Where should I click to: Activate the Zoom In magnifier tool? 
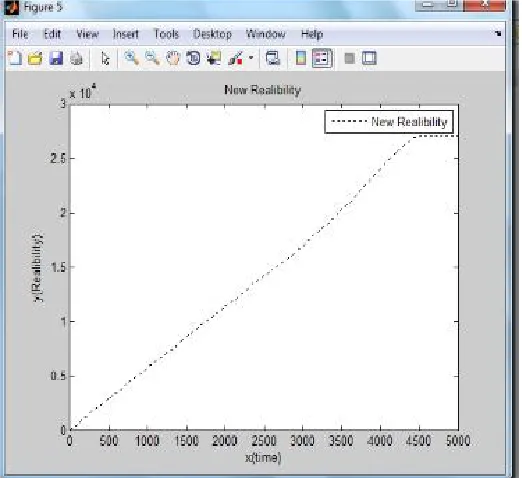tap(132, 59)
